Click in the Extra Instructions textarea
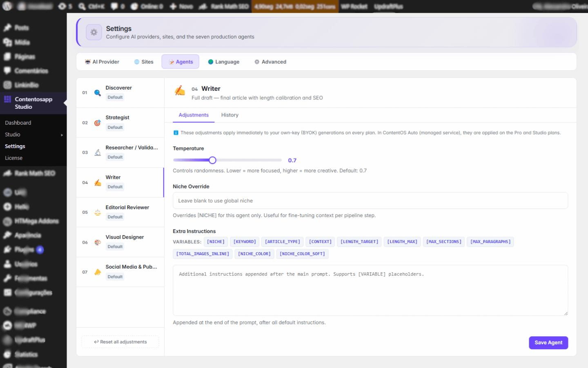The height and width of the screenshot is (368, 588). coord(370,290)
